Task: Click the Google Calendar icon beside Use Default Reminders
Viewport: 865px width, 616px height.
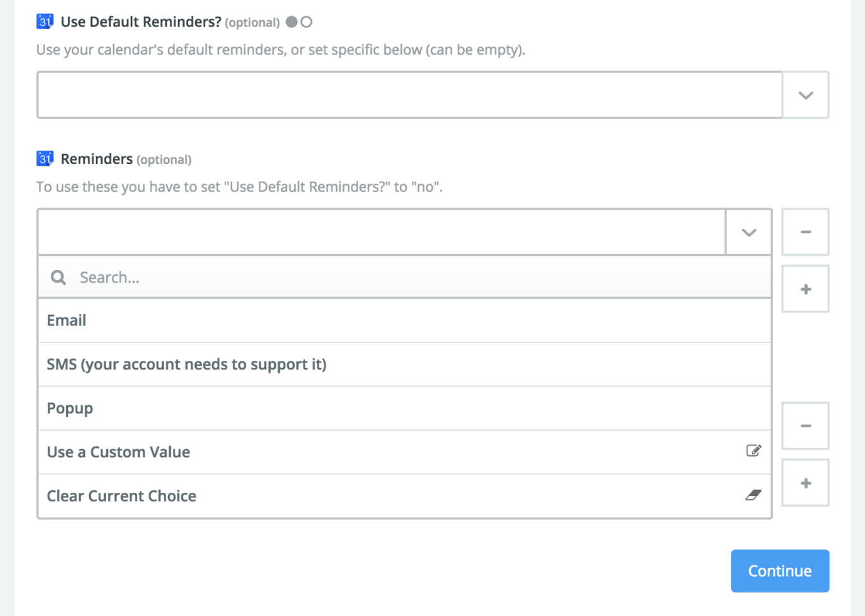Action: click(44, 21)
